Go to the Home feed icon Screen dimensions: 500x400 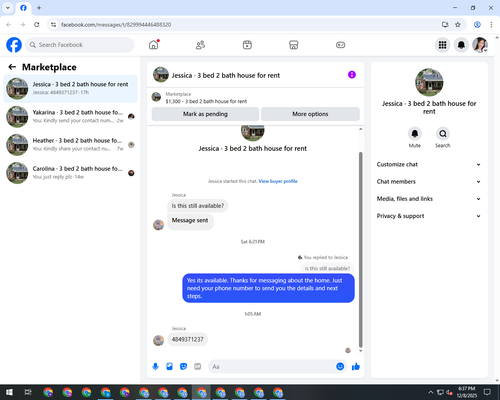pos(154,45)
